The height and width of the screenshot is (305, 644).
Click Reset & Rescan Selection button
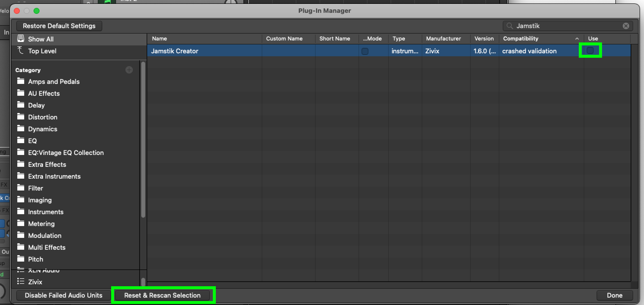(162, 295)
